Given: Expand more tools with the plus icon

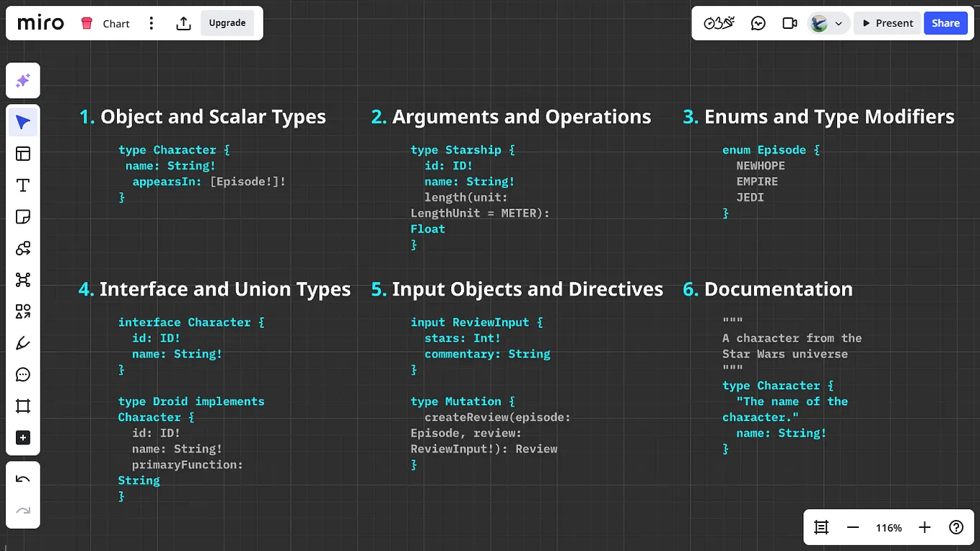Looking at the screenshot, I should (x=22, y=438).
